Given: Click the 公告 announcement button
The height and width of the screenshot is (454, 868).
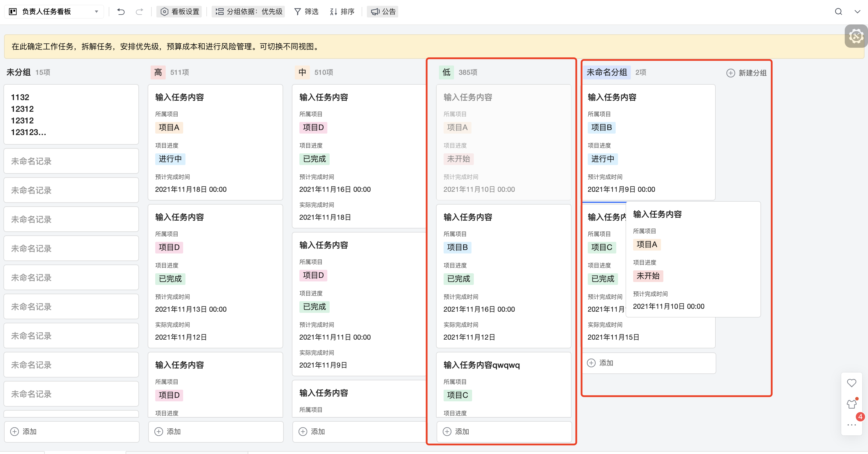Looking at the screenshot, I should click(x=383, y=12).
